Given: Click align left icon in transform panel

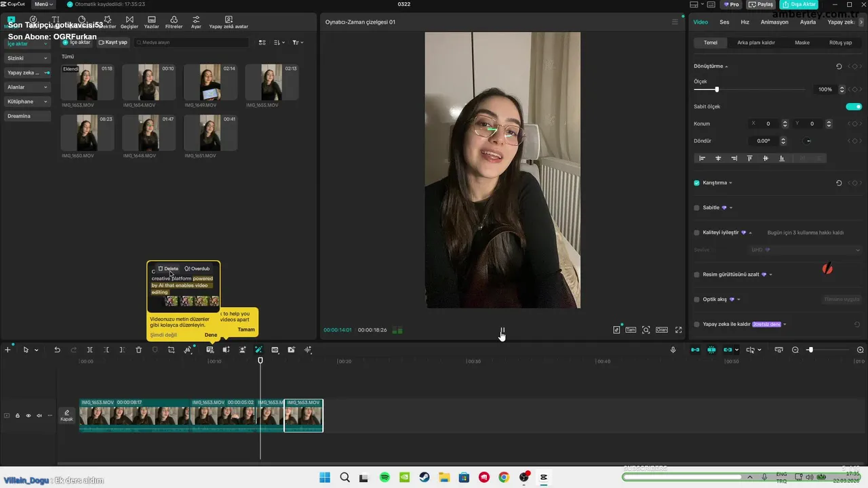Looking at the screenshot, I should tap(702, 158).
